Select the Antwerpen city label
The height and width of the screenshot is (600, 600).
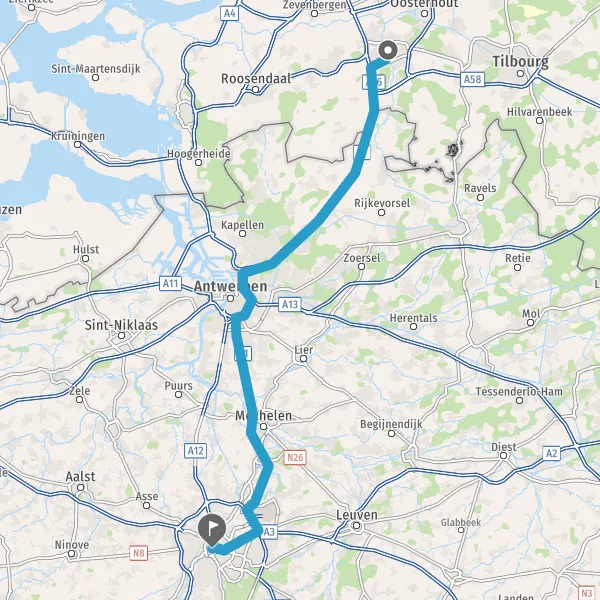click(x=230, y=286)
